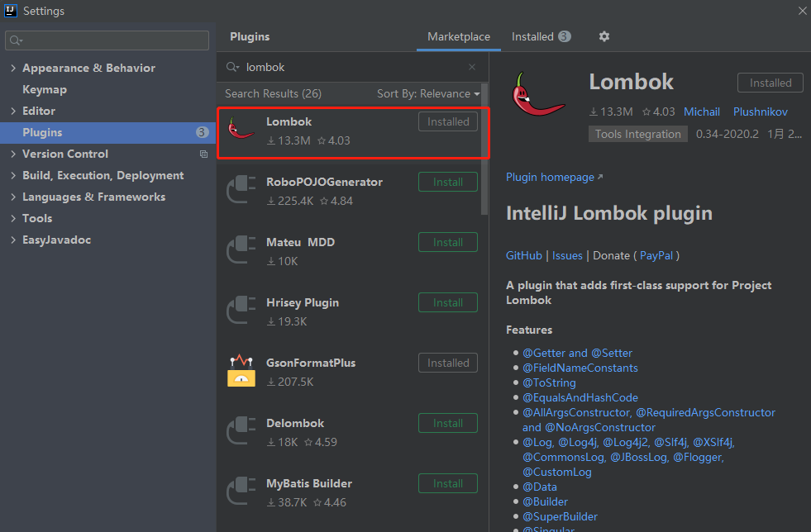Screen dimensions: 811x532
Task: Open the @FieldNameConstants link
Action: pyautogui.click(x=580, y=368)
